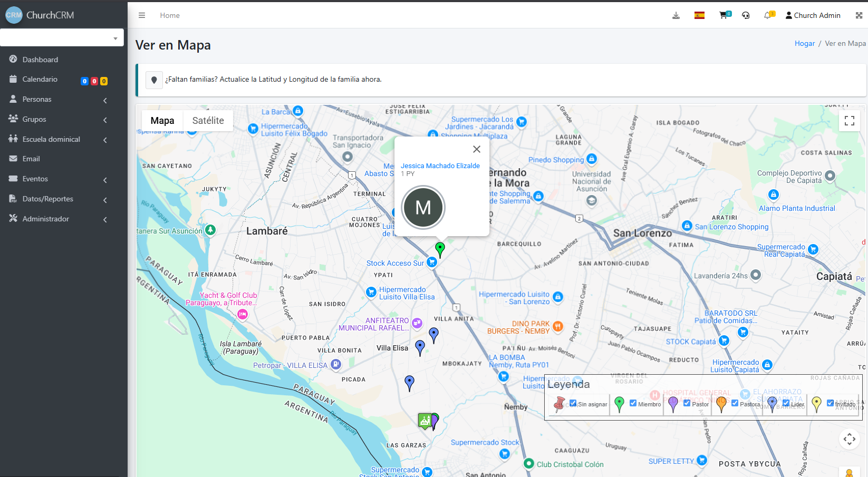
Task: Click the red pushpin legend icon
Action: tap(560, 404)
